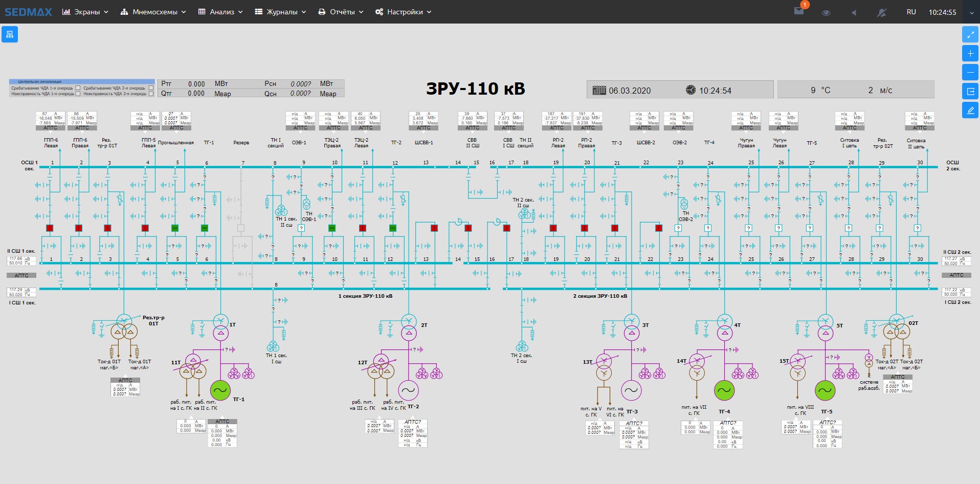Screen dimensions: 980x484
Task: Expand the Мнемосхемы dropdown menu
Action: point(153,12)
